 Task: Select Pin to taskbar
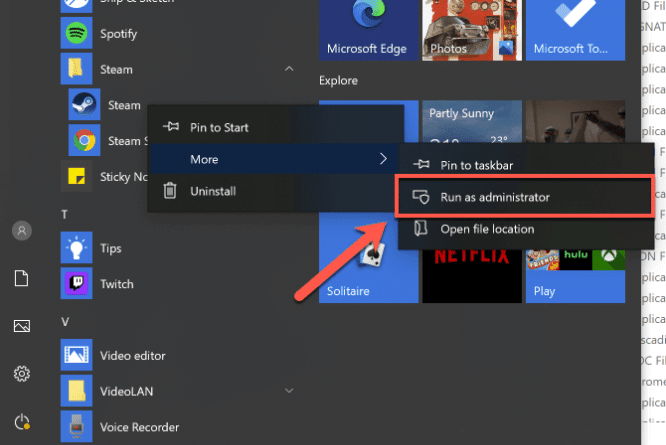pyautogui.click(x=525, y=165)
